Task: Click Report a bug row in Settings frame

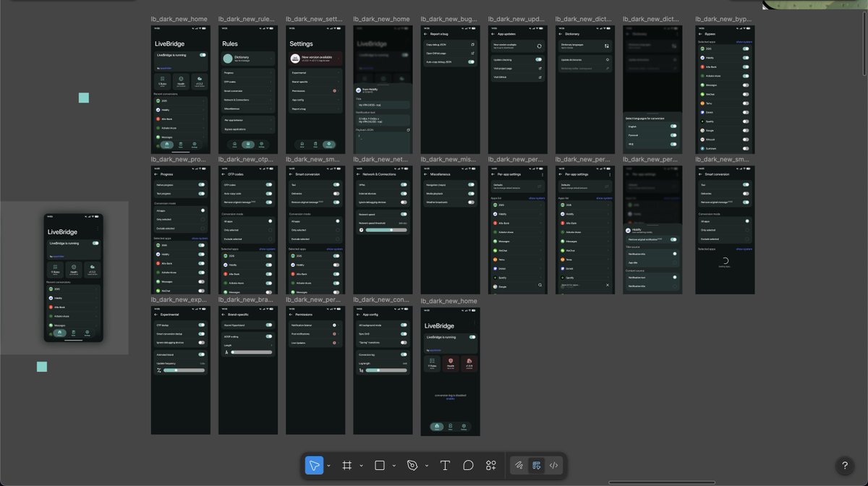Action: (315, 108)
